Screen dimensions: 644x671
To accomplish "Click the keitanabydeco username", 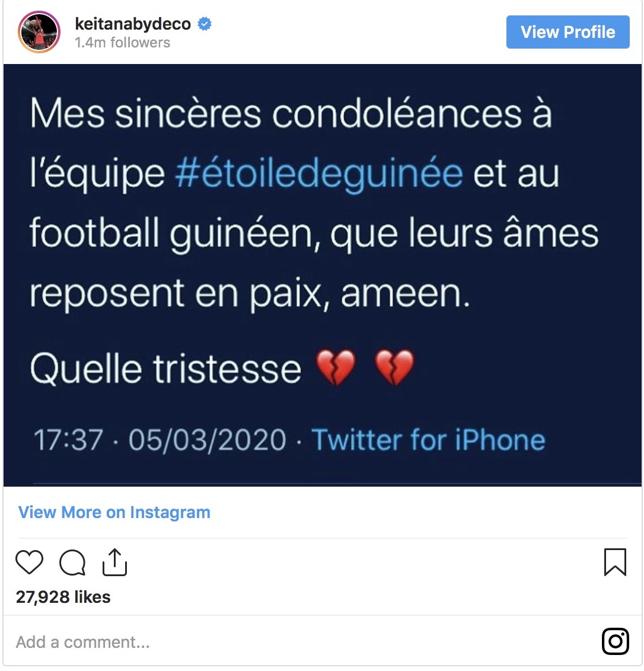I will click(x=133, y=24).
